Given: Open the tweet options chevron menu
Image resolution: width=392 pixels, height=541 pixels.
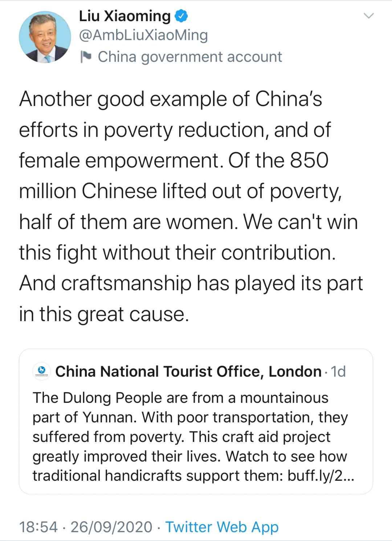Looking at the screenshot, I should click(369, 16).
